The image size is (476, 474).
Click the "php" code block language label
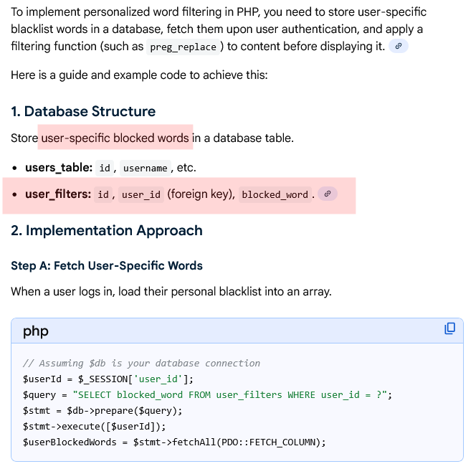click(x=36, y=331)
